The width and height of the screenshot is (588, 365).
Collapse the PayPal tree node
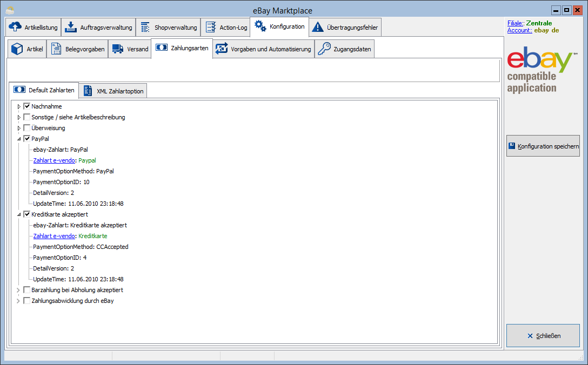[x=19, y=139]
